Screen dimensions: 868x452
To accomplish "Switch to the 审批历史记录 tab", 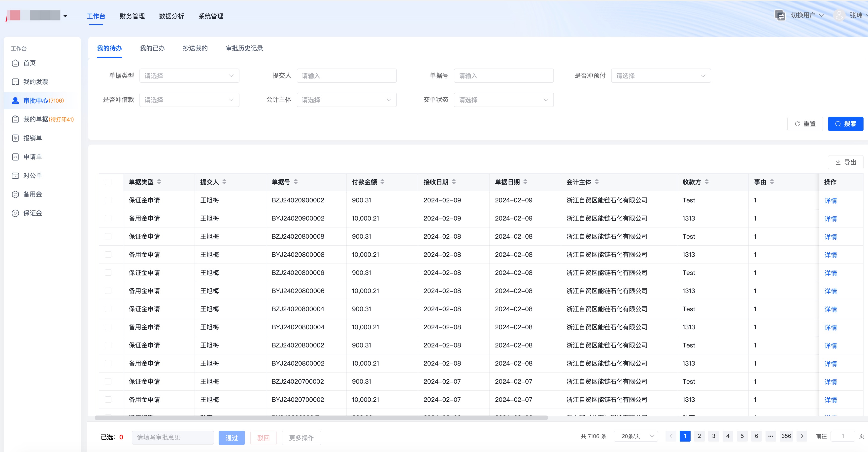I will 244,48.
